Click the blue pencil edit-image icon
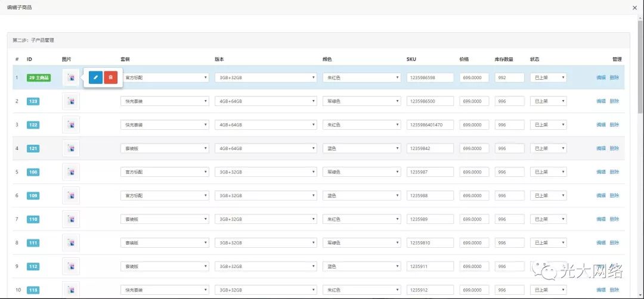The image size is (644, 299). coord(95,77)
